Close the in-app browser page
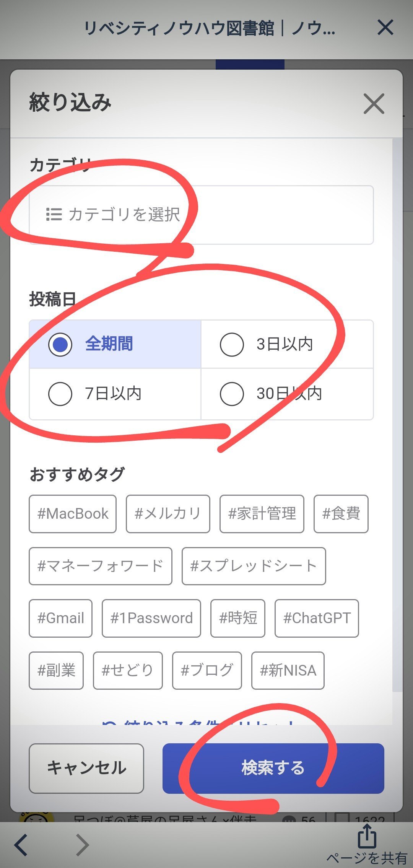Image resolution: width=413 pixels, height=868 pixels. pos(385,28)
